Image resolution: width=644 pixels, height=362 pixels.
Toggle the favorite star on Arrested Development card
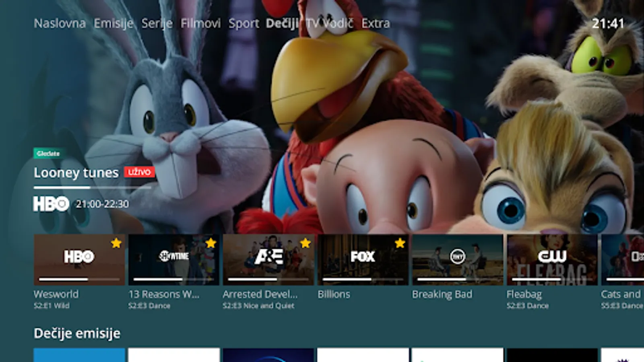pyautogui.click(x=305, y=243)
